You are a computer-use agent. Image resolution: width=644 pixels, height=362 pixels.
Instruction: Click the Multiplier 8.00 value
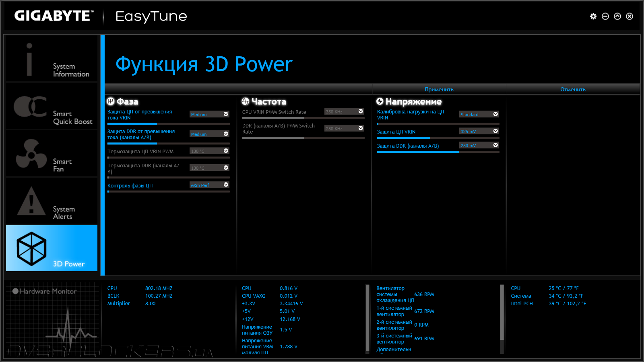[150, 304]
